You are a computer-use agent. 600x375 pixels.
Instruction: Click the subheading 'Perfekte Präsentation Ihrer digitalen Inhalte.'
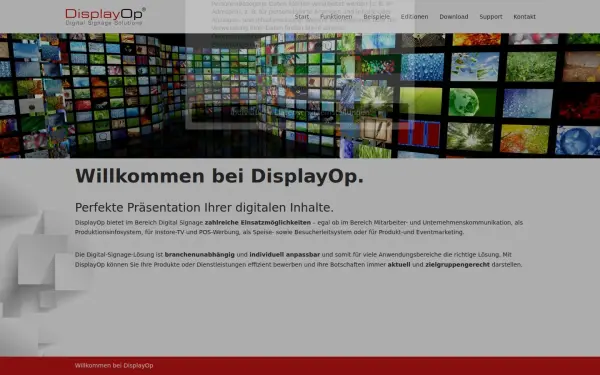tap(204, 207)
